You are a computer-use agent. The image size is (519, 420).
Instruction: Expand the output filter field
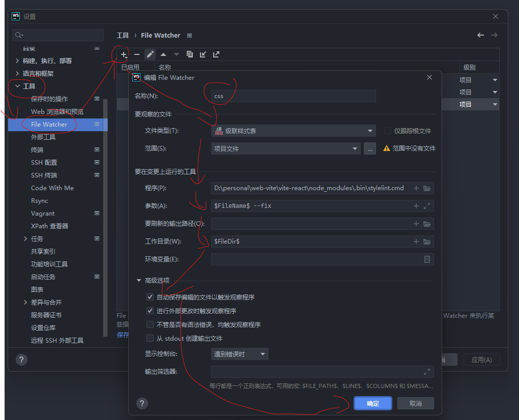(x=427, y=372)
